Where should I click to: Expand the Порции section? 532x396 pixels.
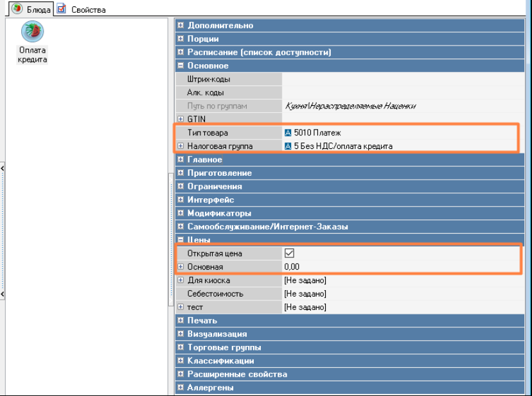click(181, 39)
